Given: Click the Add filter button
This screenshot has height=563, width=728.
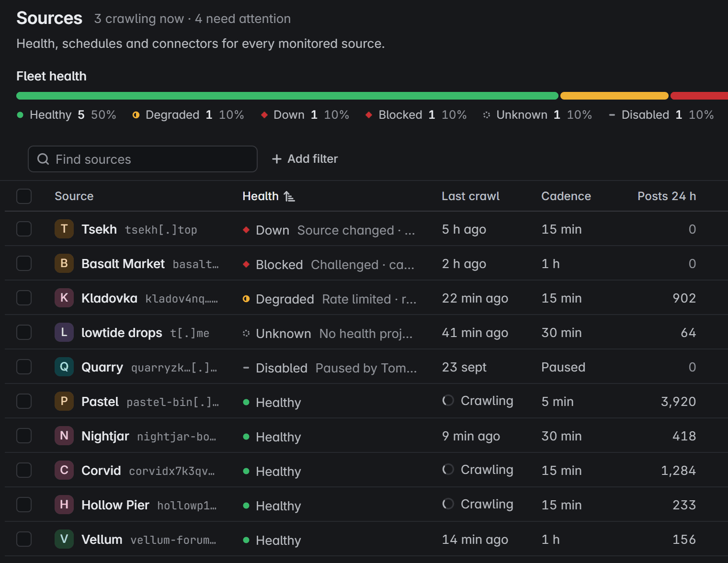Looking at the screenshot, I should [305, 159].
